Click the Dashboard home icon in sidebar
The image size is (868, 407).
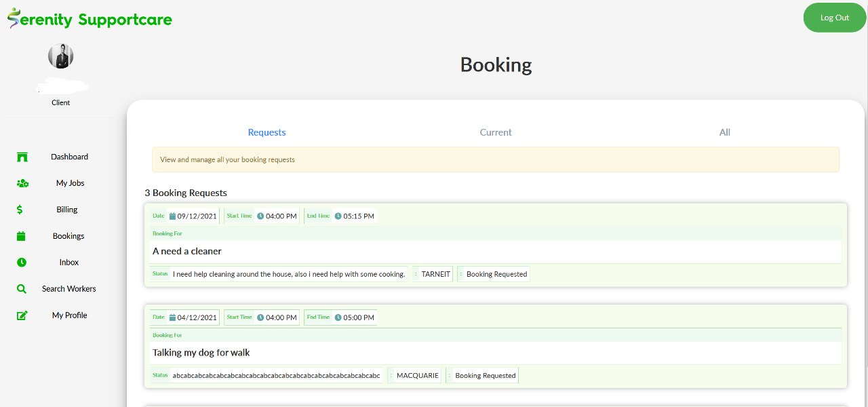coord(22,157)
